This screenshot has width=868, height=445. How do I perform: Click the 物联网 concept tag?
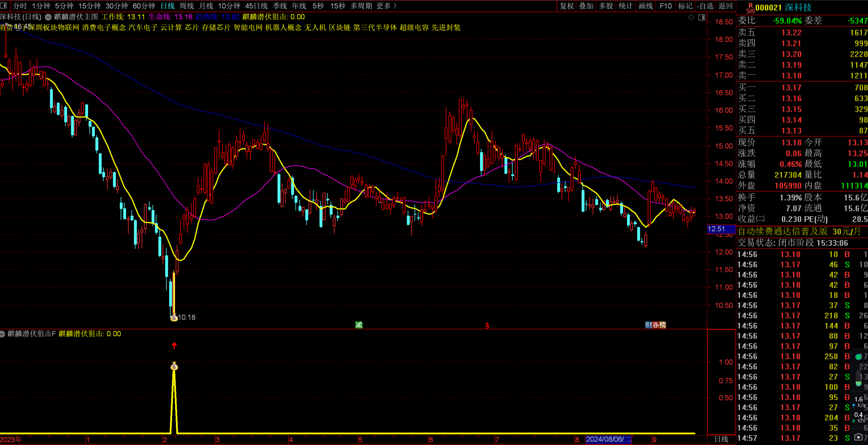[x=68, y=28]
